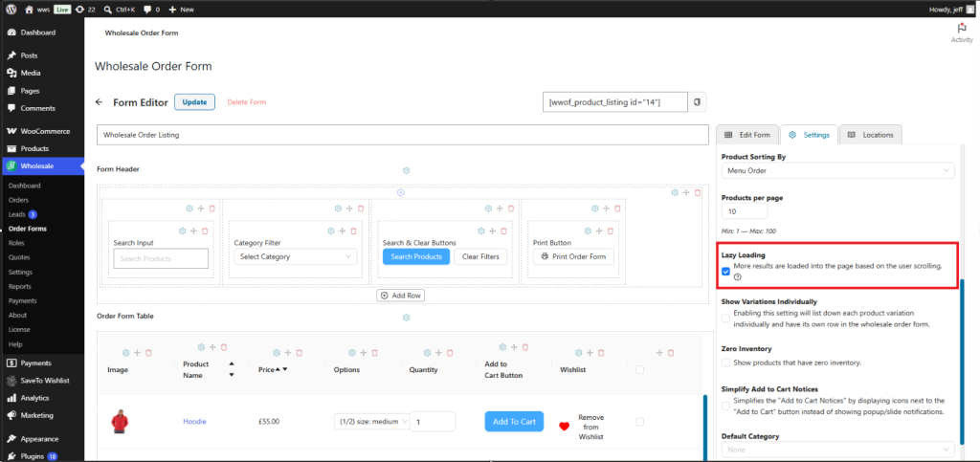Click the Hoodie wishlist heart icon
This screenshot has width=980, height=462.
coord(565,427)
